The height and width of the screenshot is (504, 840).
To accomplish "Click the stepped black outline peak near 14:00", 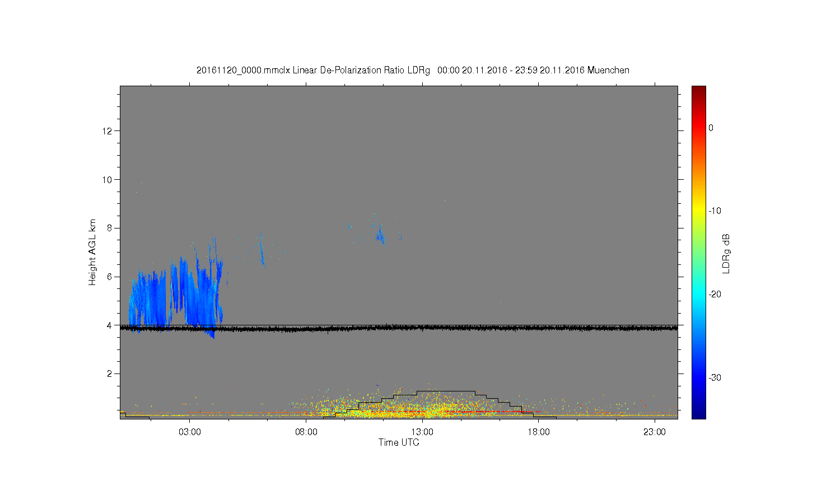I will (x=446, y=391).
